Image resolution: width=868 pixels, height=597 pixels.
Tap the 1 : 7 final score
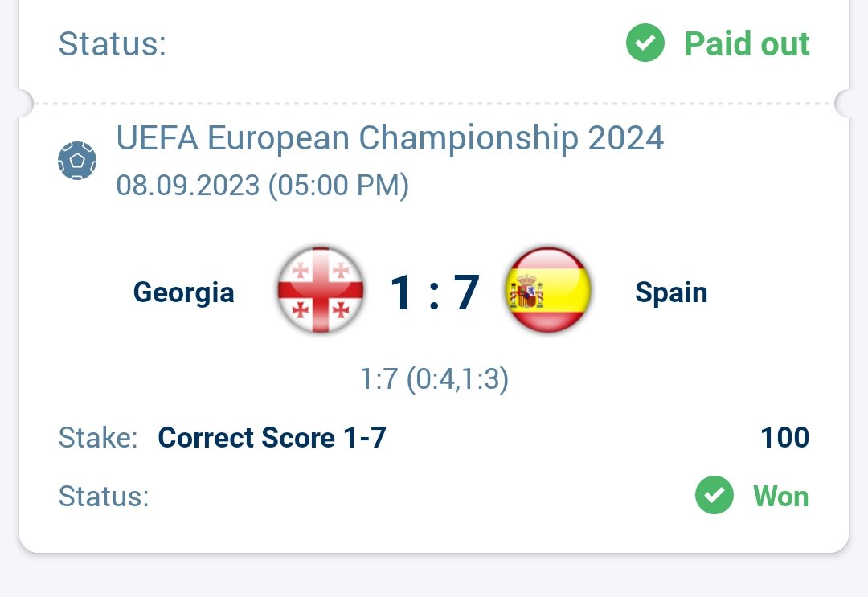(x=435, y=292)
